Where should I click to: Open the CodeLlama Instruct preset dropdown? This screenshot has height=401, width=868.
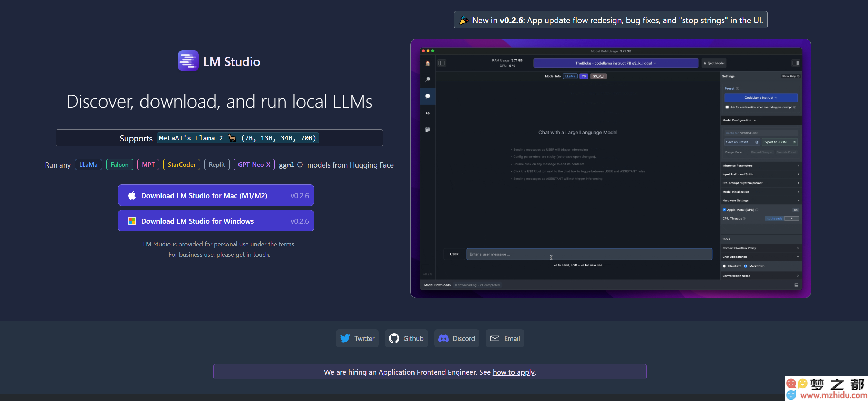click(761, 98)
